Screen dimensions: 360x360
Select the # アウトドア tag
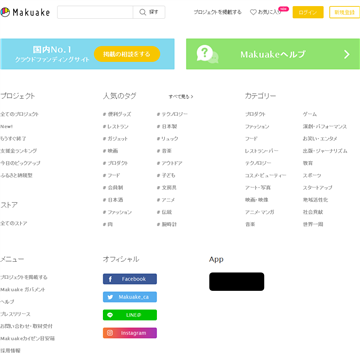point(170,163)
